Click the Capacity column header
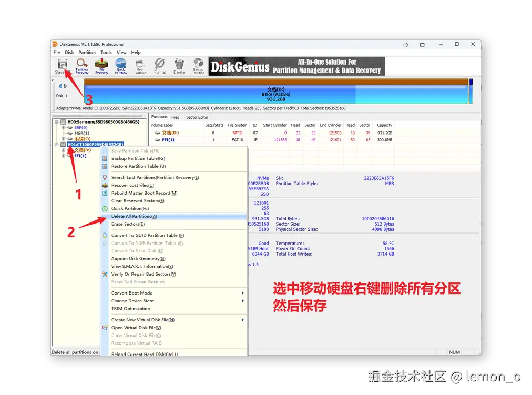The width and height of the screenshot is (532, 395). 384,125
